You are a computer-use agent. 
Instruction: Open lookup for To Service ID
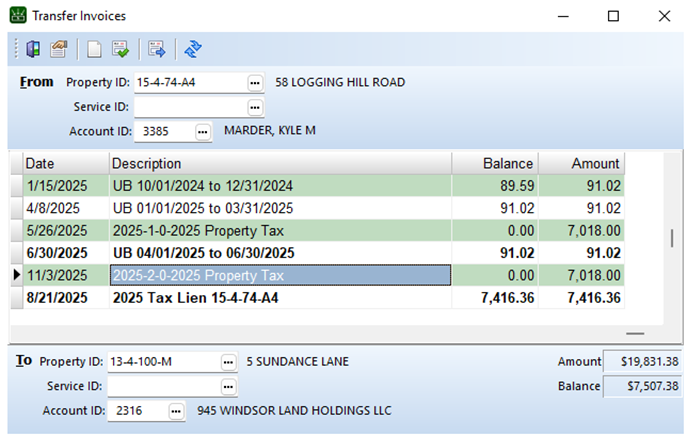(x=229, y=386)
